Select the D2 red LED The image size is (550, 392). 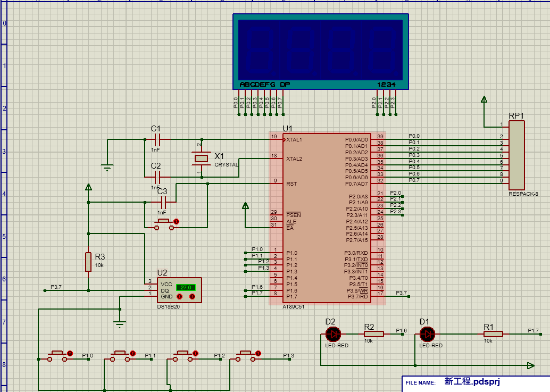pos(333,335)
